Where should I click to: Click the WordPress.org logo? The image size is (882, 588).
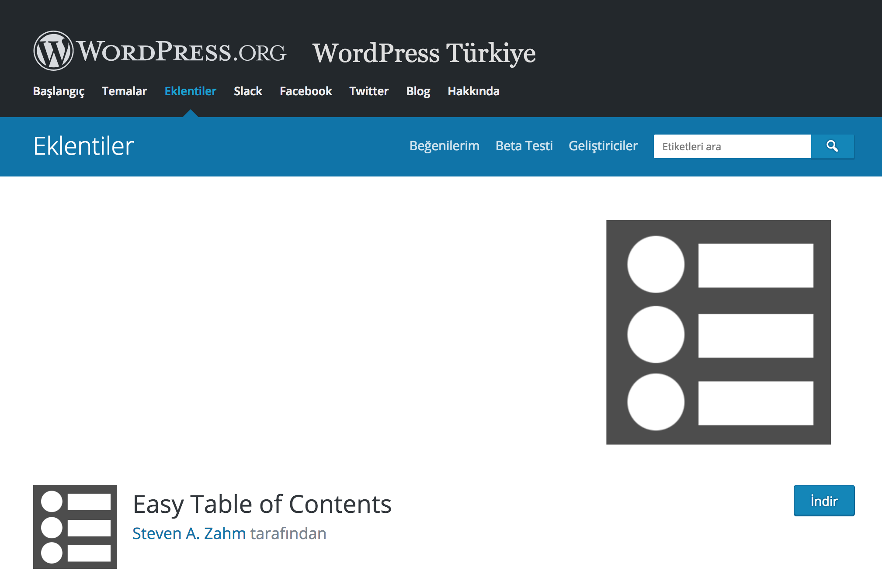click(x=160, y=51)
